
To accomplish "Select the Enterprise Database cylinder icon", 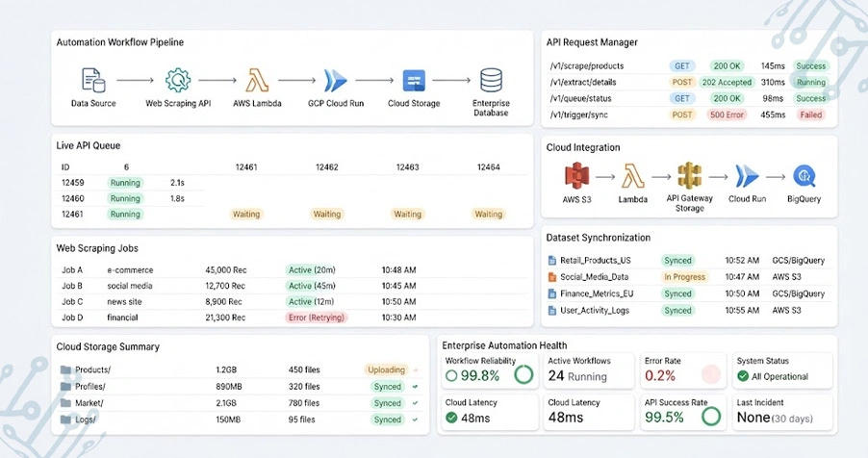I will [491, 80].
